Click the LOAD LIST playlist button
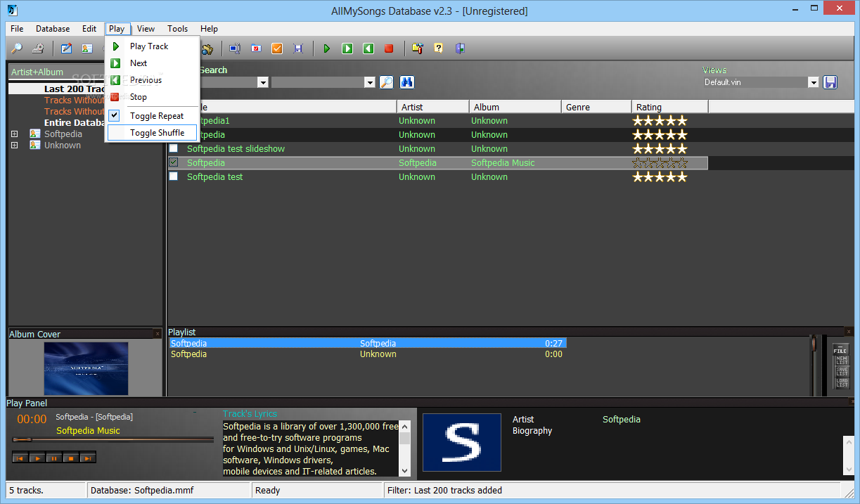Screen dimensions: 860x504 [x=841, y=382]
